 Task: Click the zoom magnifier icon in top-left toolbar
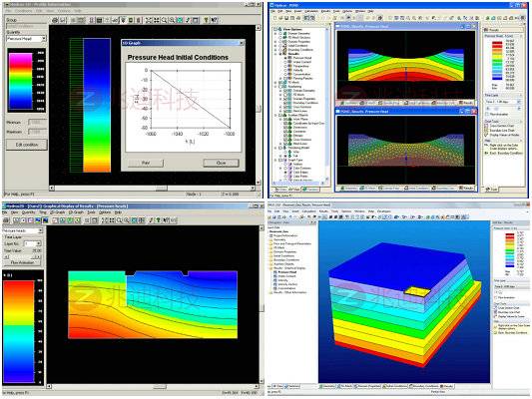tap(165, 20)
